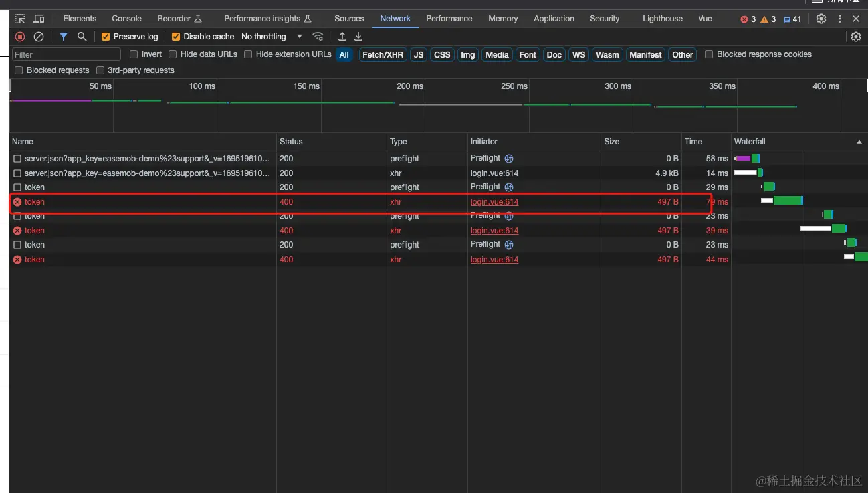
Task: Click the blue messages count badge
Action: pos(792,19)
